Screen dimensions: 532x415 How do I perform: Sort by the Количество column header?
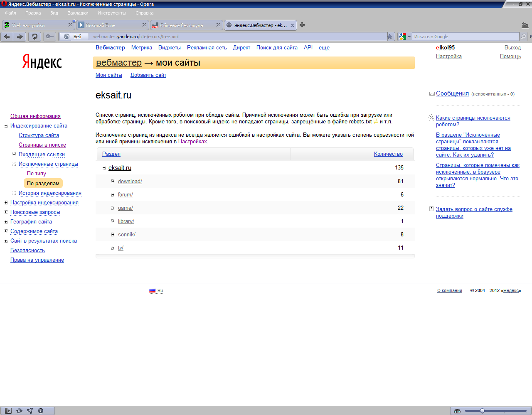point(388,154)
